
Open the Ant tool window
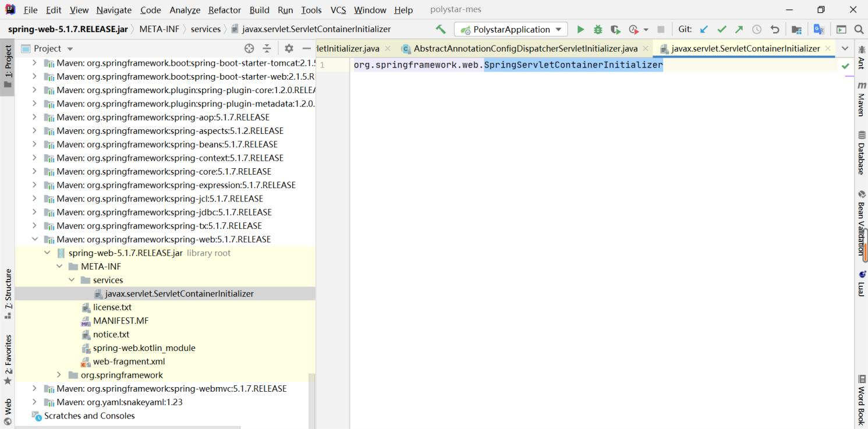click(861, 57)
